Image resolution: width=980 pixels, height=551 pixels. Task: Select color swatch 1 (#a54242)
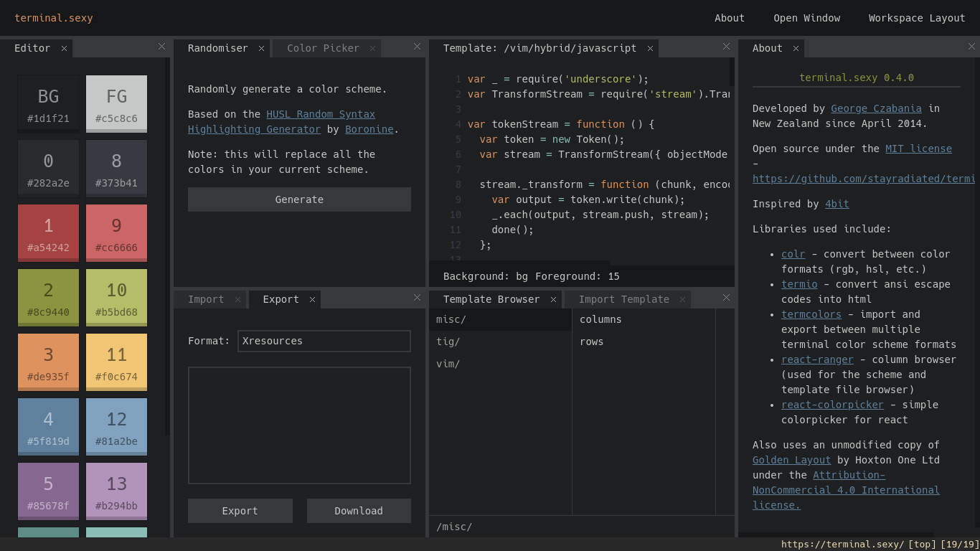48,232
